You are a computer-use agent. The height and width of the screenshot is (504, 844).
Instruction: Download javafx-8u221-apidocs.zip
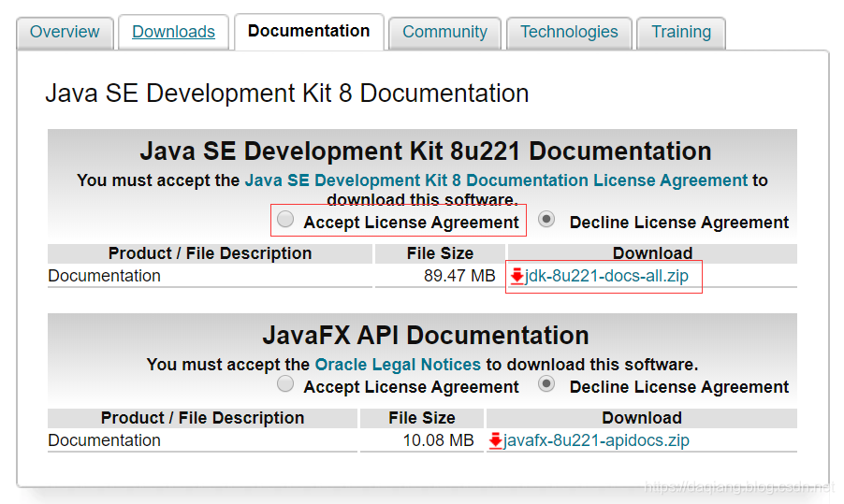point(596,440)
